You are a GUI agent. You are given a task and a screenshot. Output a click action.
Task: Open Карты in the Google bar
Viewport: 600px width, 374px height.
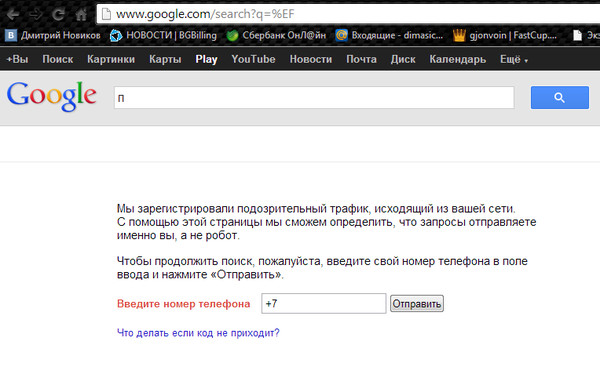coord(165,59)
